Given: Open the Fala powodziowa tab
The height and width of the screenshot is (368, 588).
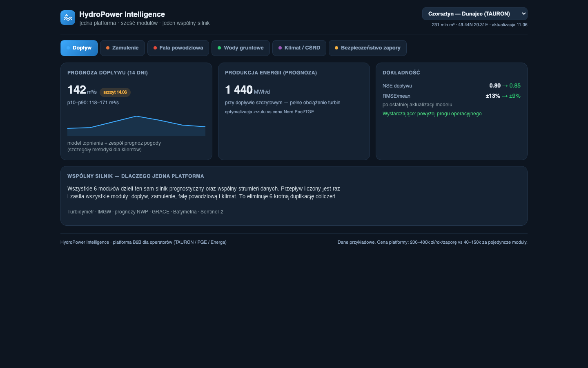Looking at the screenshot, I should tap(178, 48).
